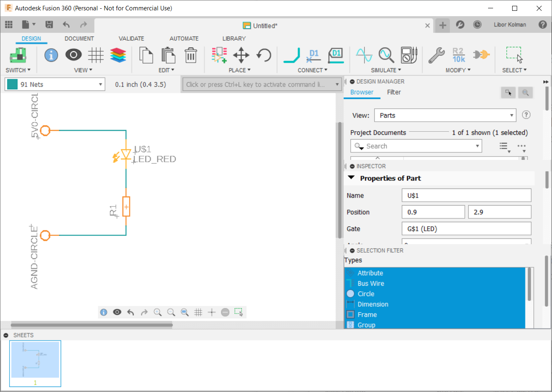Switch to the AUTOMATE ribbon tab

click(x=184, y=39)
